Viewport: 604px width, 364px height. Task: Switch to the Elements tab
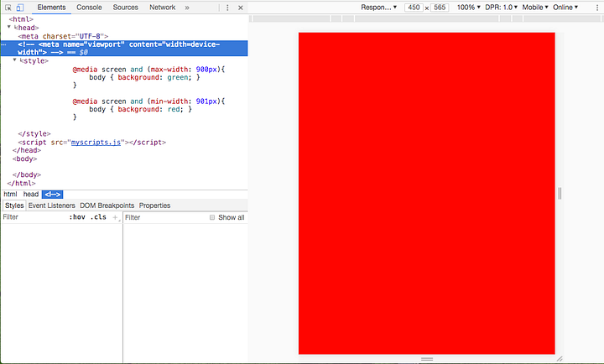[52, 8]
